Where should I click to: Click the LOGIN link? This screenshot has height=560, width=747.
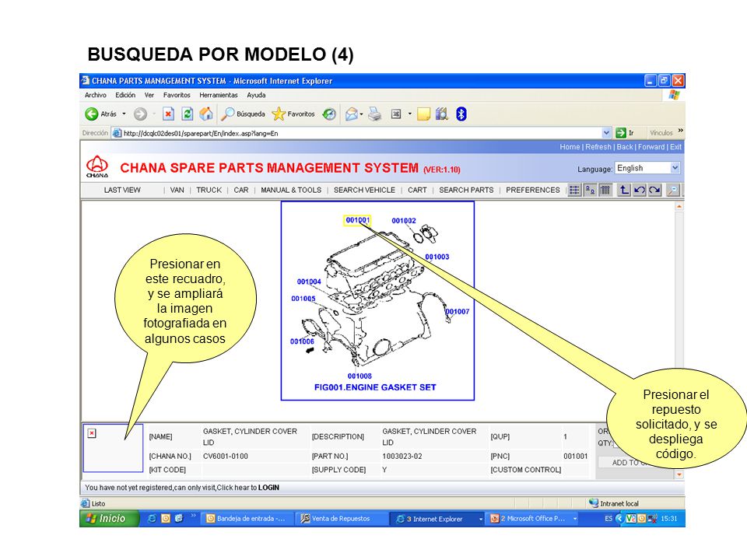(268, 488)
